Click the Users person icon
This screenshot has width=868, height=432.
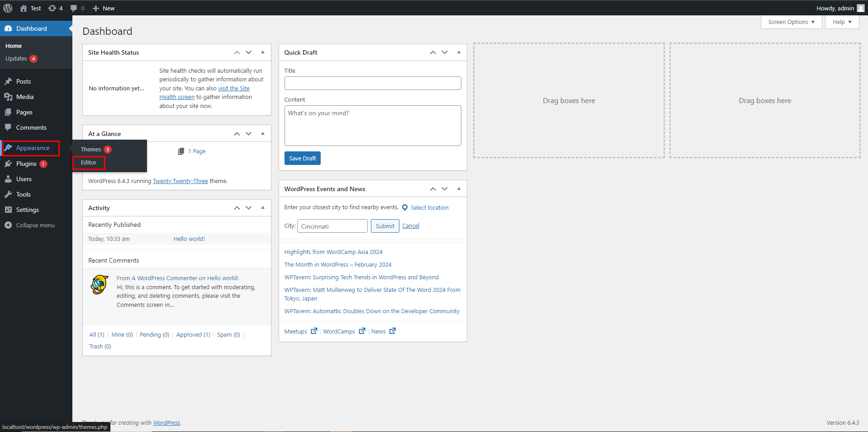point(8,179)
